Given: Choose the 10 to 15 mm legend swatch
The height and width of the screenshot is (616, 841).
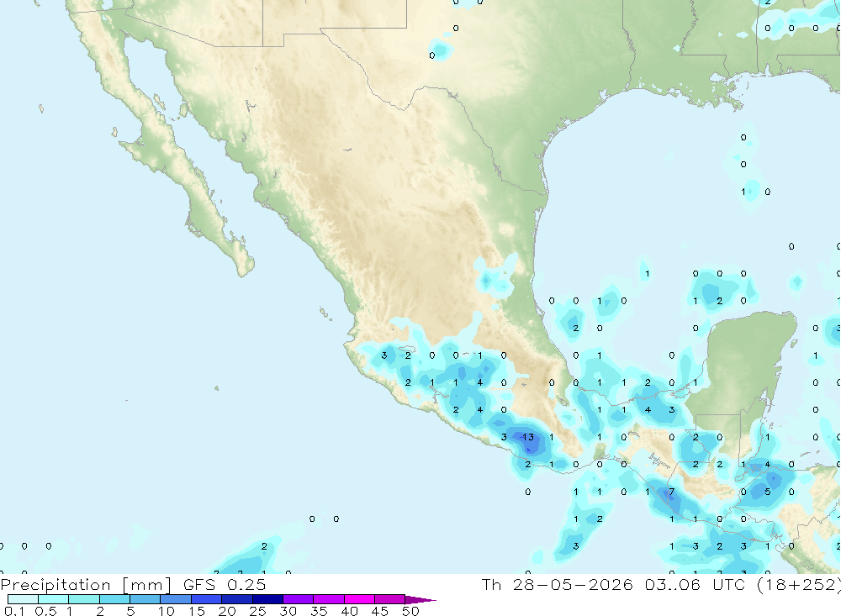Looking at the screenshot, I should (176, 599).
